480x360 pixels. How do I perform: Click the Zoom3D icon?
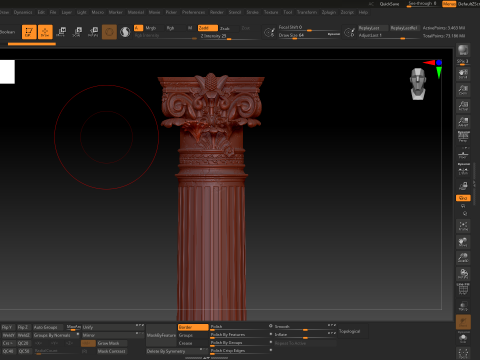click(x=463, y=258)
